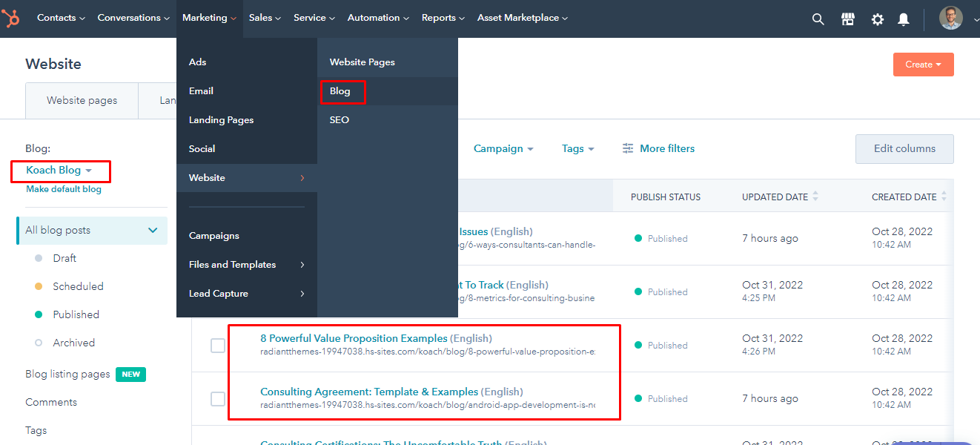980x445 pixels.
Task: Filter sidebar posts by Scheduled
Action: tap(78, 286)
